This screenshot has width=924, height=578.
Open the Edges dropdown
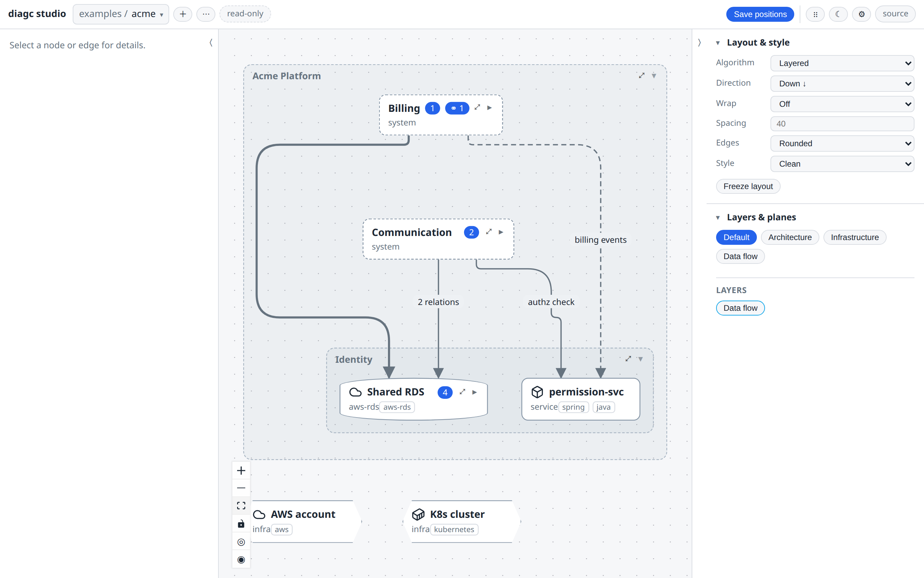(842, 143)
